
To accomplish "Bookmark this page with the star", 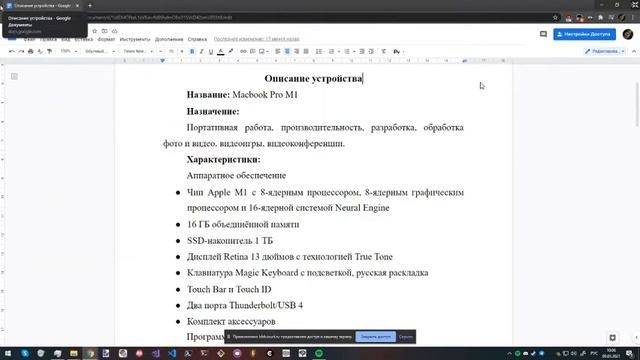I will pos(555,18).
